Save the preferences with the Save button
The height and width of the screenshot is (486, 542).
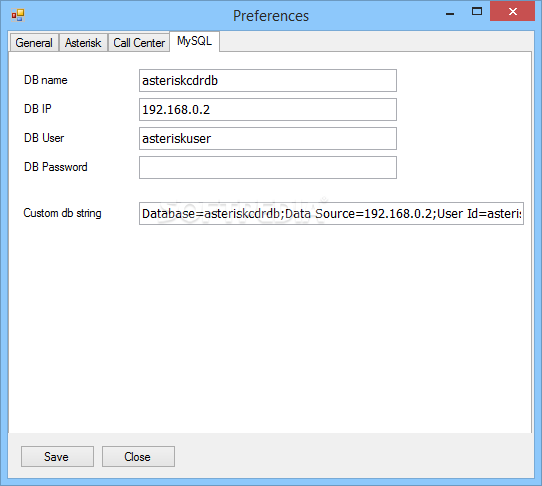57,457
